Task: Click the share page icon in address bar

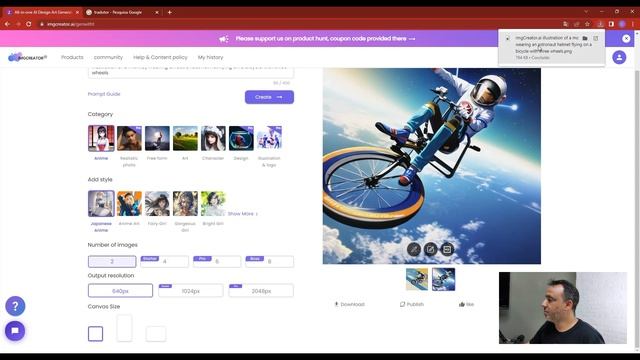Action: (576, 24)
